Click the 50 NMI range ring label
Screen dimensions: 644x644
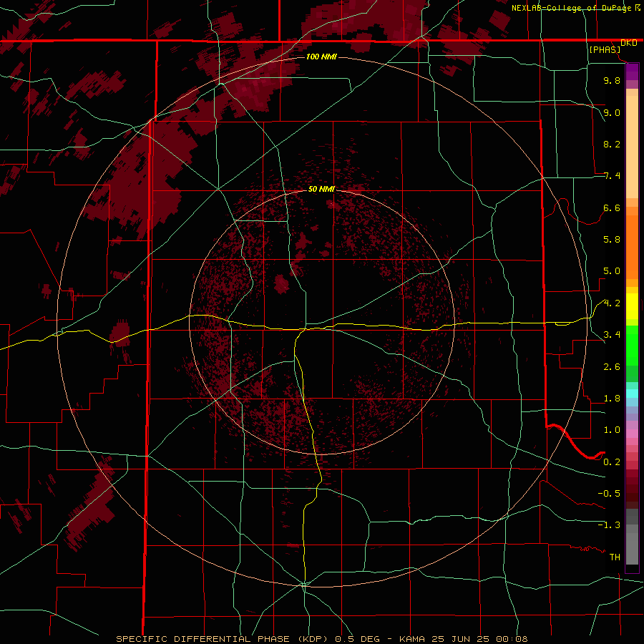pyautogui.click(x=321, y=189)
